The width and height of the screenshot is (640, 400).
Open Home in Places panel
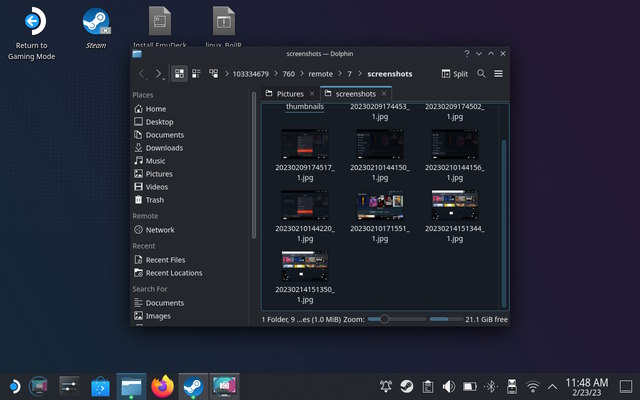click(150, 109)
